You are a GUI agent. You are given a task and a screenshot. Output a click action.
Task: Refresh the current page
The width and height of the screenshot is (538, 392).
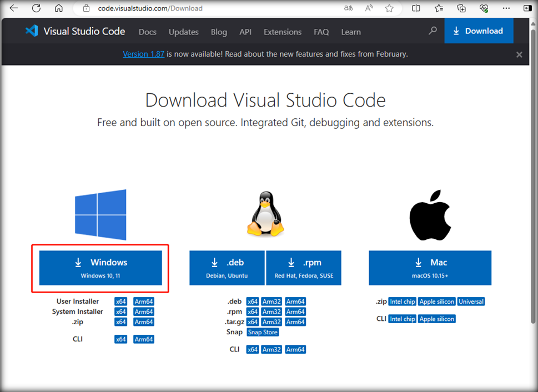[36, 8]
